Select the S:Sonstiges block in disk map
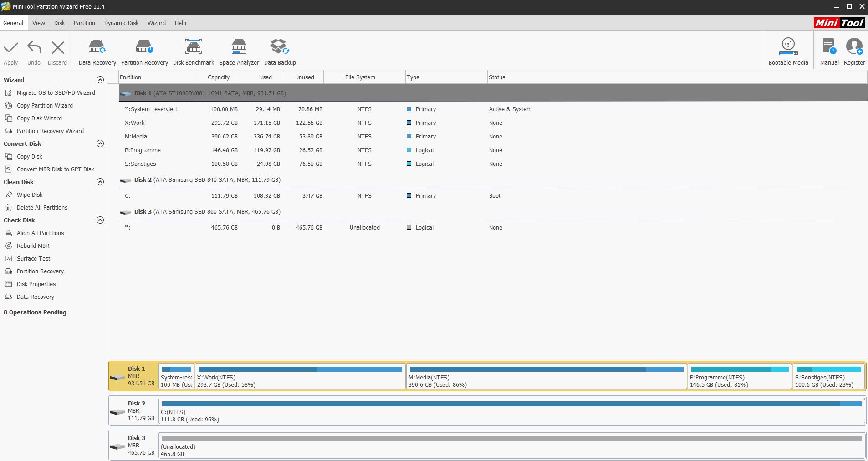Screen dimensions: 868x461 click(828, 376)
